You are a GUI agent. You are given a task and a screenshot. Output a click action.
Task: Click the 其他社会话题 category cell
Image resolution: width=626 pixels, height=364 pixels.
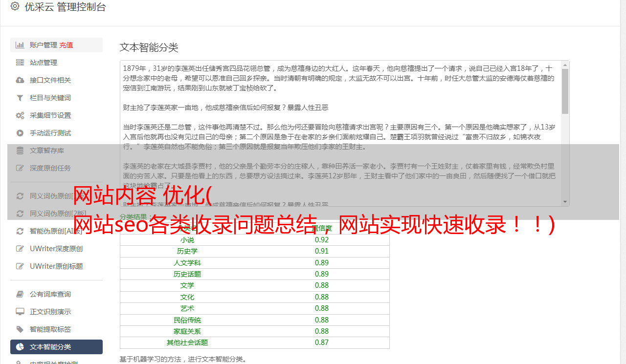pos(187,343)
